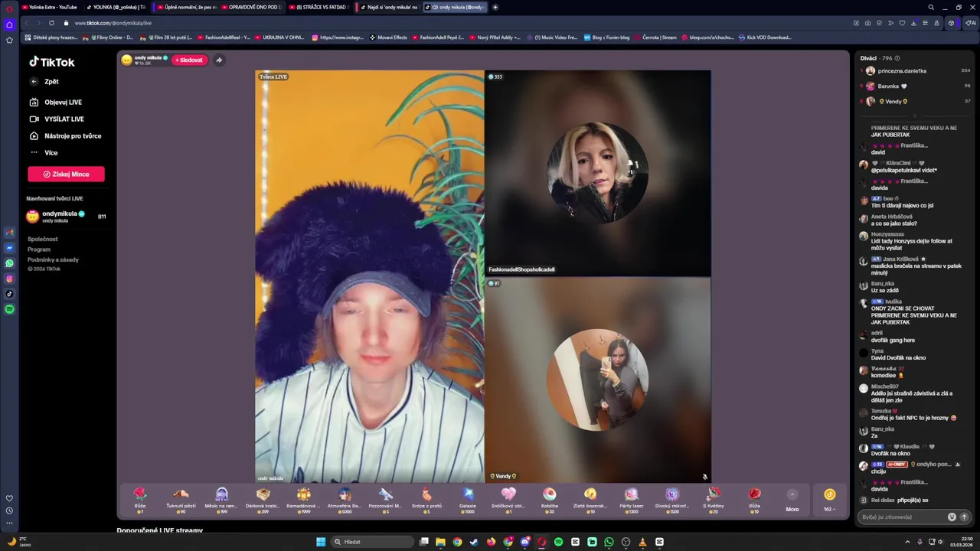980x551 pixels.
Task: Send the Růža gift costing 10 coins
Action: tap(754, 500)
